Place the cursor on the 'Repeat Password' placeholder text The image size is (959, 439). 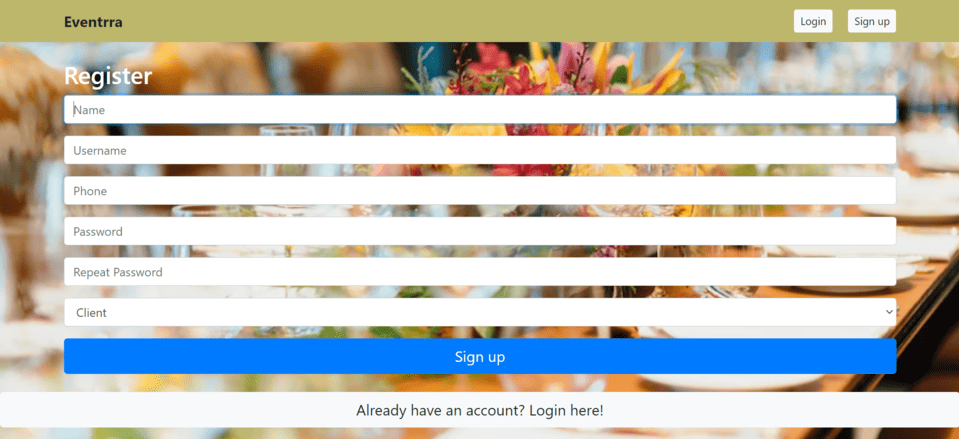[118, 273]
